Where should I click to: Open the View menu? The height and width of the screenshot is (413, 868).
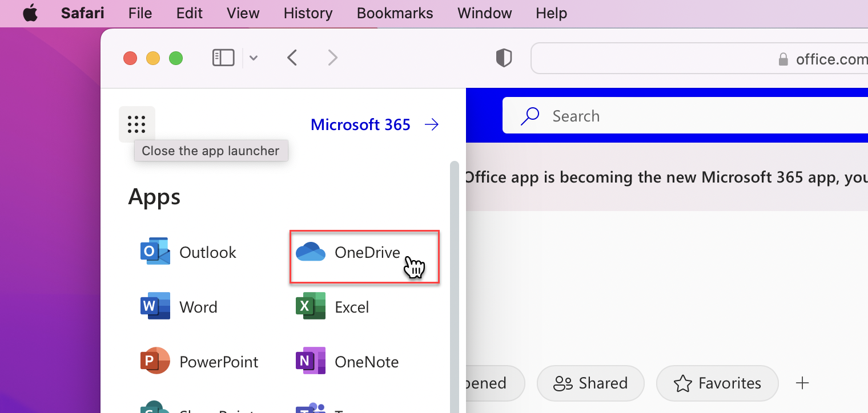tap(243, 13)
